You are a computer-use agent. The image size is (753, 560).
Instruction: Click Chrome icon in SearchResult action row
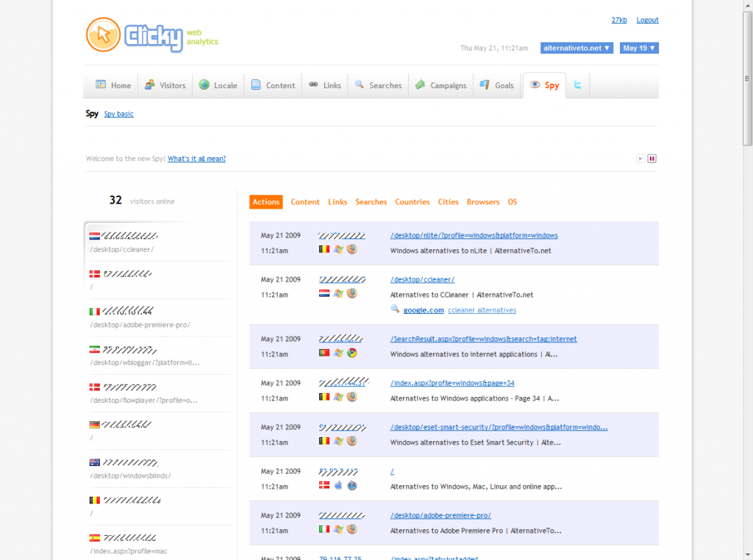pos(352,353)
